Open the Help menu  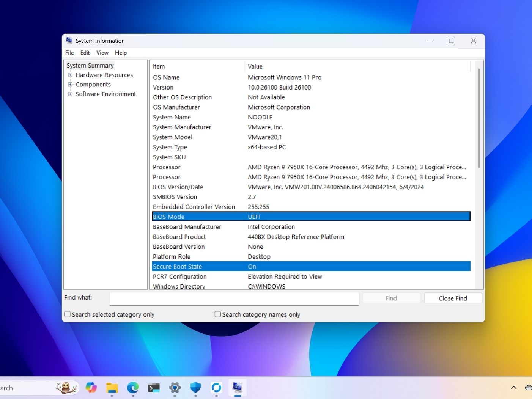pyautogui.click(x=121, y=53)
